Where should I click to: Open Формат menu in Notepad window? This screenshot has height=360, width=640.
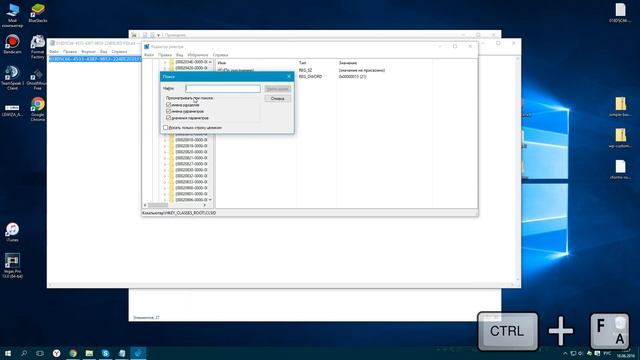tap(88, 52)
